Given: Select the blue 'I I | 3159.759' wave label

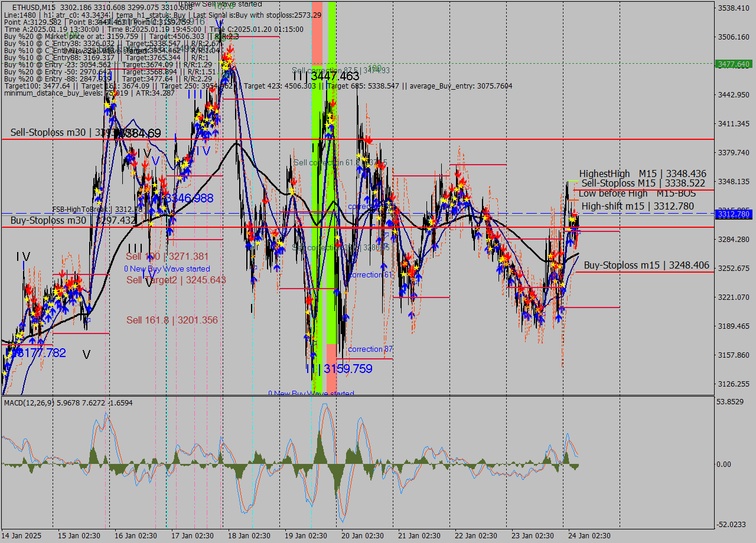Looking at the screenshot, I should [x=339, y=369].
